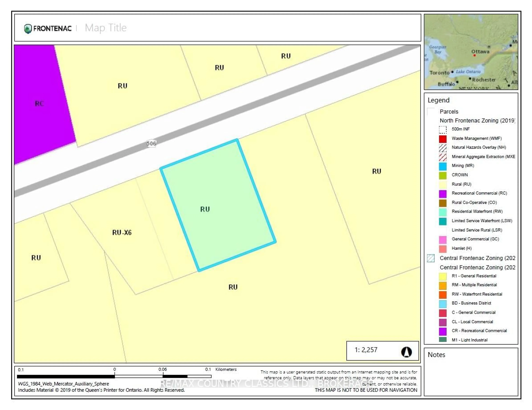532x410 pixels.
Task: Click the Kilometers scale bar label
Action: [x=226, y=369]
